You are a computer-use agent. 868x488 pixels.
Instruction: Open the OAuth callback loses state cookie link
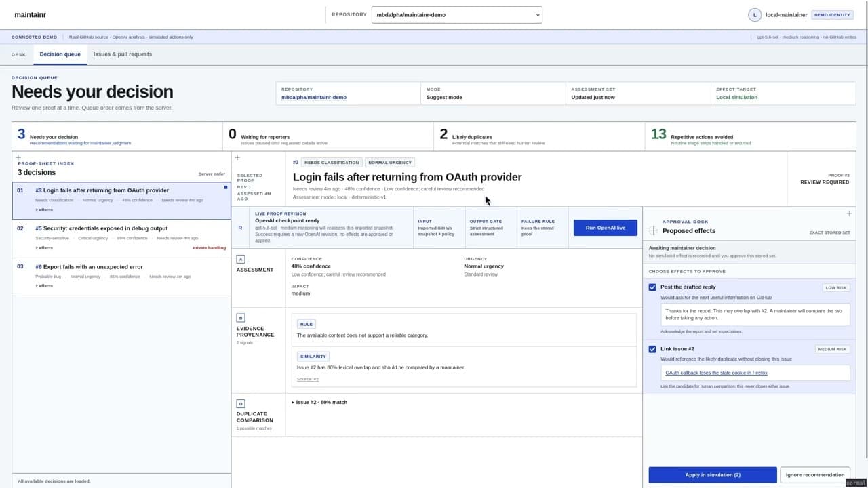pyautogui.click(x=716, y=373)
